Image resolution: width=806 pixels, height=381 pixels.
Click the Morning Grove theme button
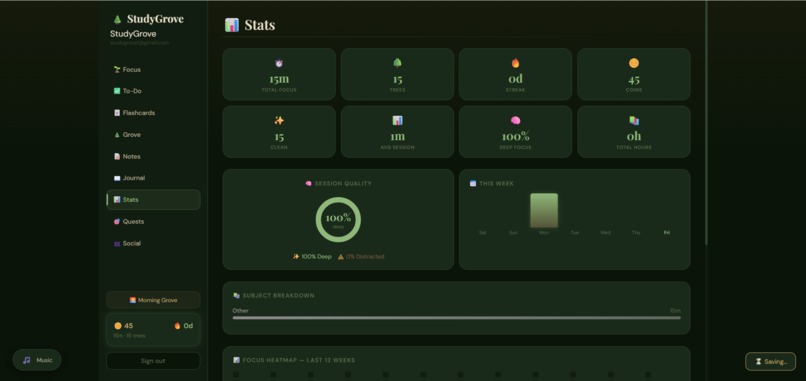pos(153,300)
